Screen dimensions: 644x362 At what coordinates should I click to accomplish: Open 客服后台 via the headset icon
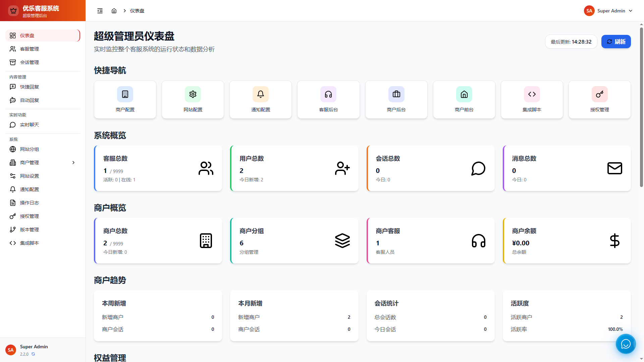(x=328, y=94)
